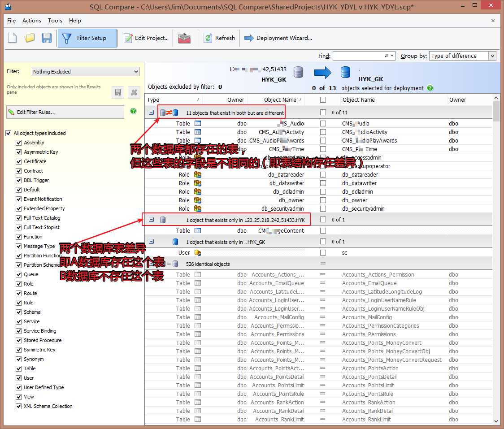Click the search magnifier in Find box
504x429 pixels.
(x=387, y=56)
